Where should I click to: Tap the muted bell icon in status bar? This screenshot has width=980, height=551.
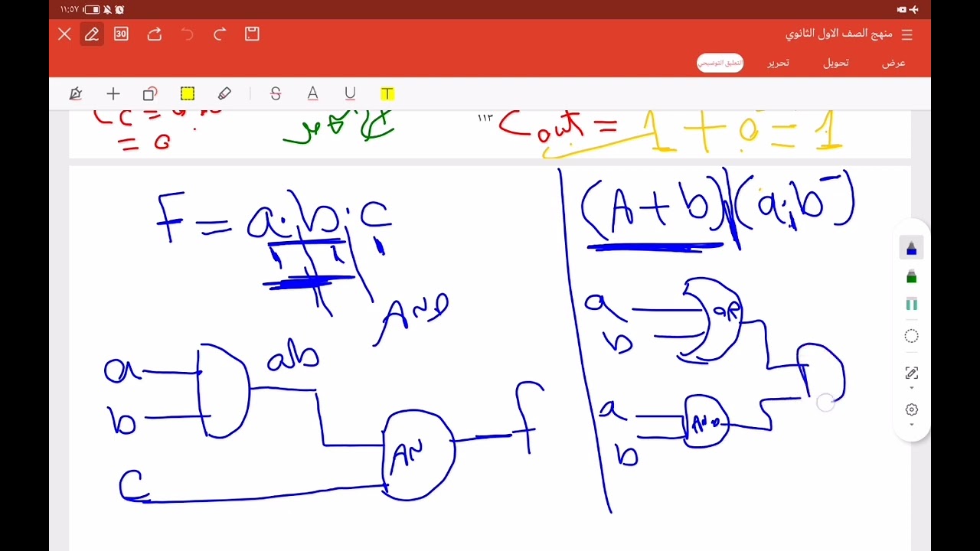point(107,9)
